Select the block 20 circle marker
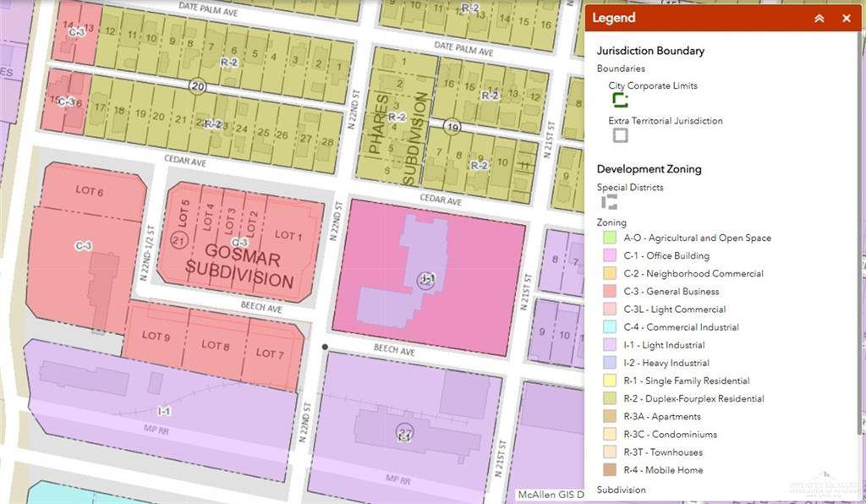The width and height of the screenshot is (866, 504). coord(198,86)
